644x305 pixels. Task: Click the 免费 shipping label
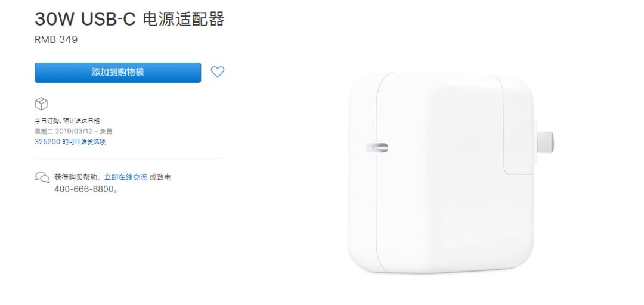(x=106, y=132)
